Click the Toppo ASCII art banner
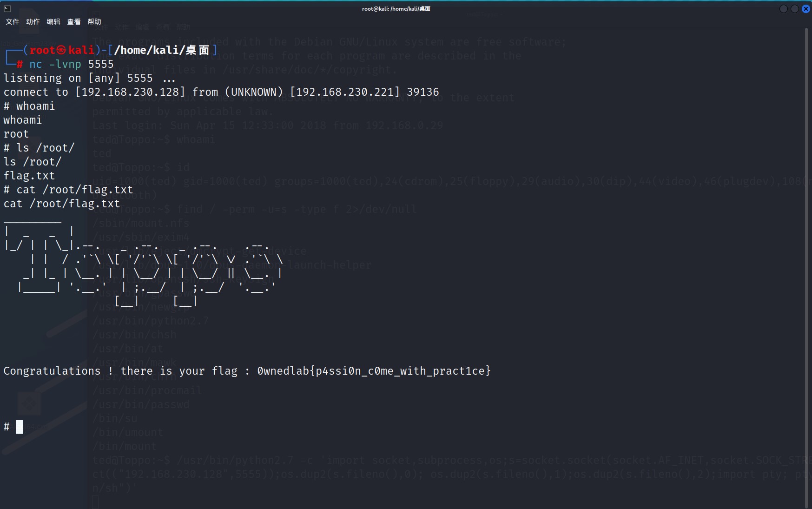The width and height of the screenshot is (812, 509). click(143, 265)
